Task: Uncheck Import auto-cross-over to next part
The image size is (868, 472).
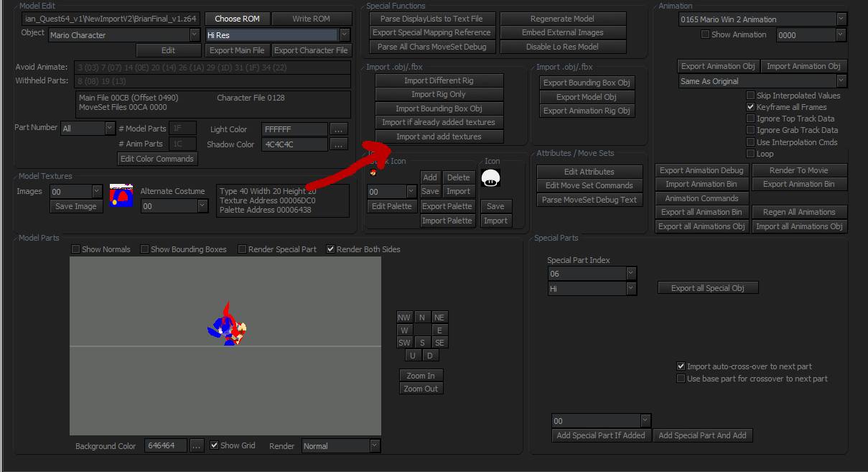Action: pos(681,366)
